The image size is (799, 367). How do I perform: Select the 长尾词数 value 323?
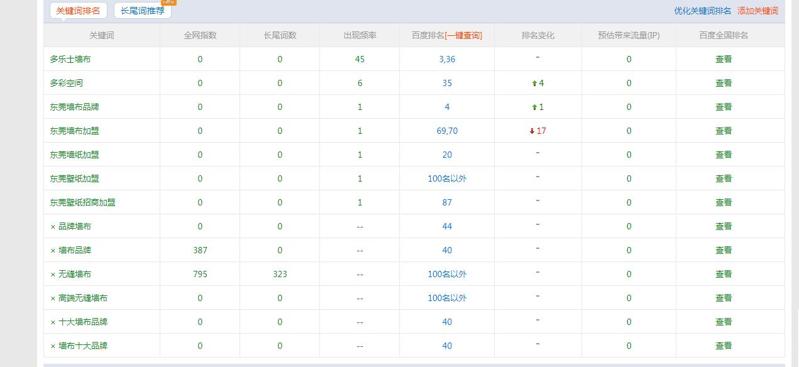tap(280, 274)
